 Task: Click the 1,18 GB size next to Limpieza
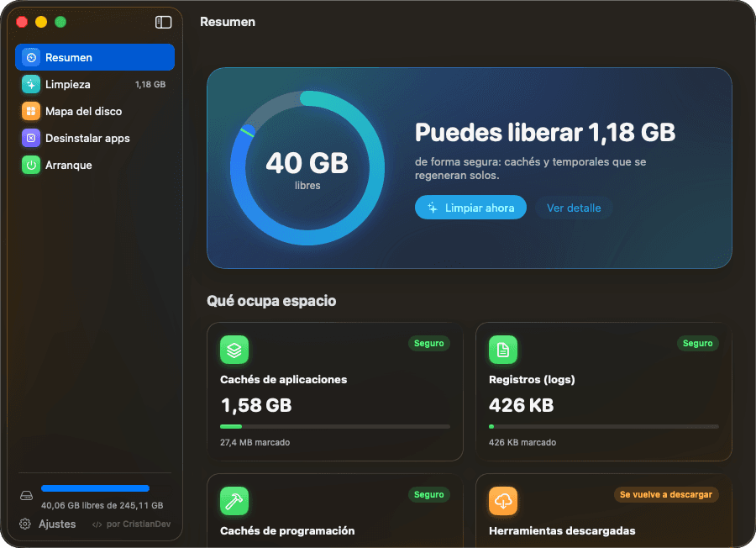click(150, 84)
